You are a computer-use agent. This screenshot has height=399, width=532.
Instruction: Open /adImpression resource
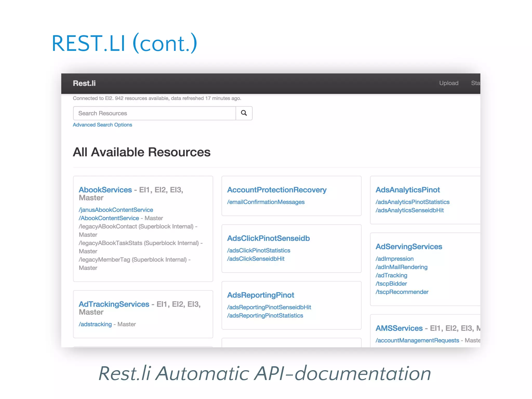395,259
